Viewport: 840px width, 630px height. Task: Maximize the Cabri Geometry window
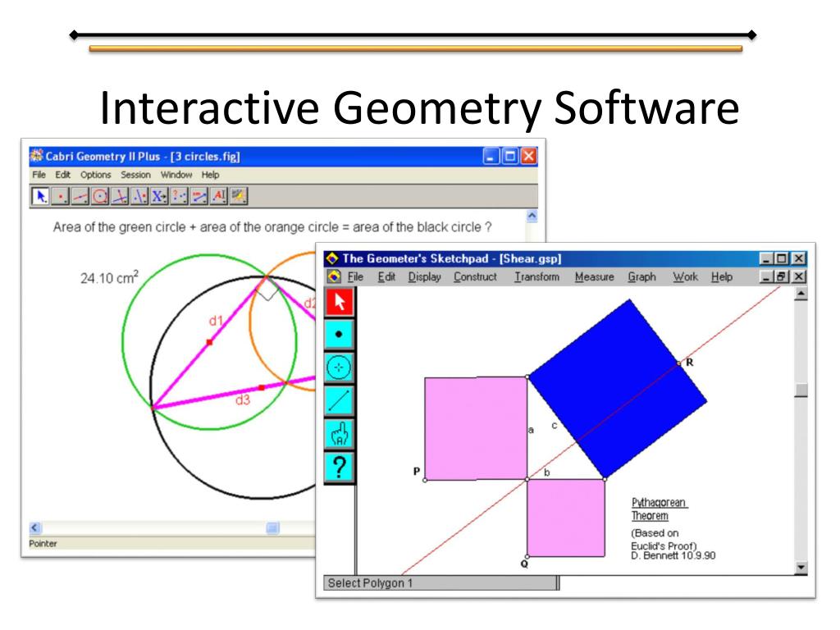pos(510,156)
